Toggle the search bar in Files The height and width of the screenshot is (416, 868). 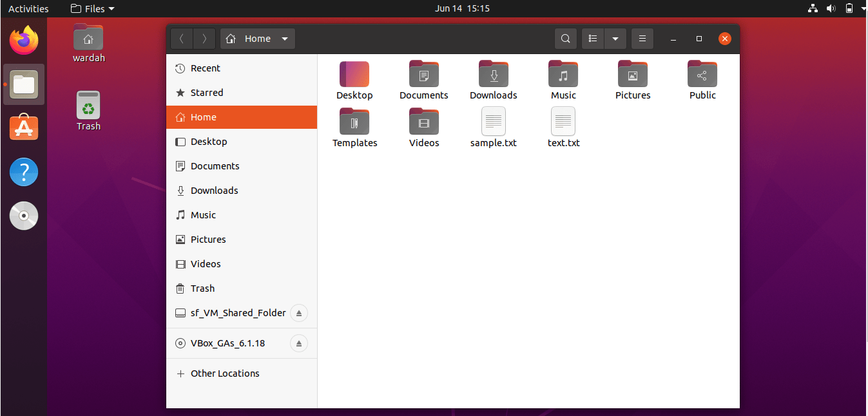(x=565, y=39)
